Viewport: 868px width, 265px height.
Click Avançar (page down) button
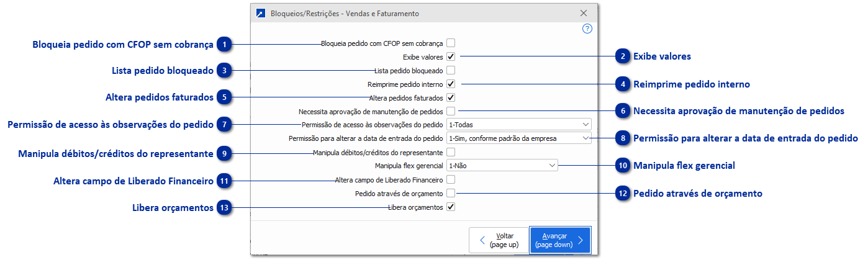pyautogui.click(x=560, y=240)
